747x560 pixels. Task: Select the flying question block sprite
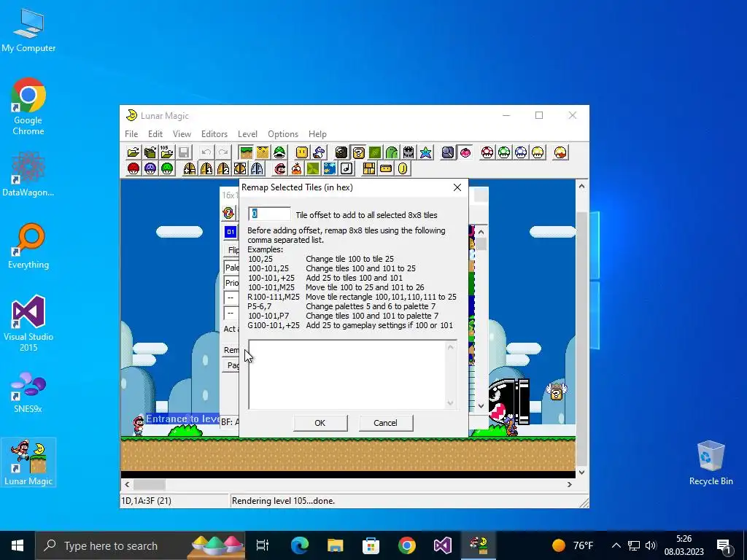pyautogui.click(x=557, y=392)
